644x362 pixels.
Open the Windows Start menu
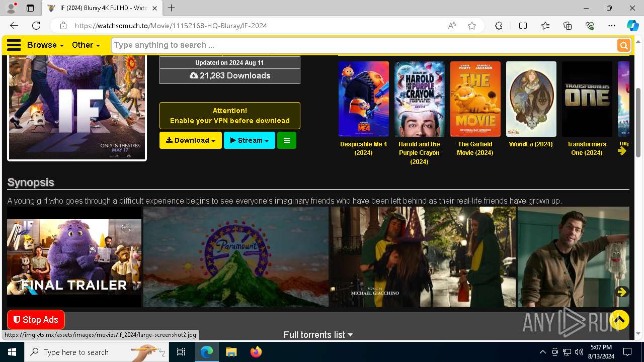click(12, 352)
